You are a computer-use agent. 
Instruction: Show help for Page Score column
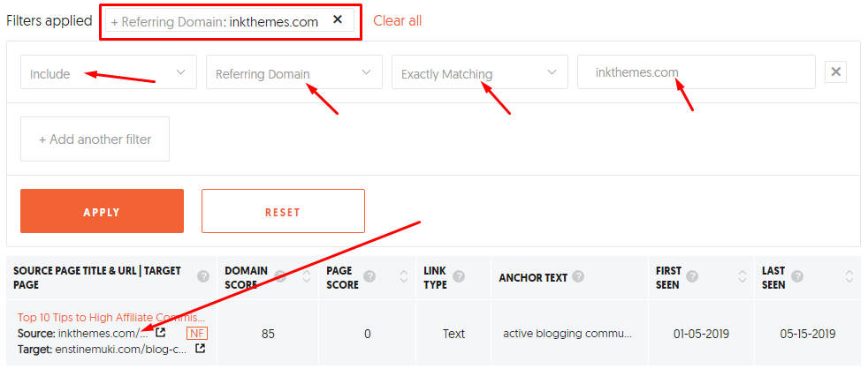(x=369, y=276)
